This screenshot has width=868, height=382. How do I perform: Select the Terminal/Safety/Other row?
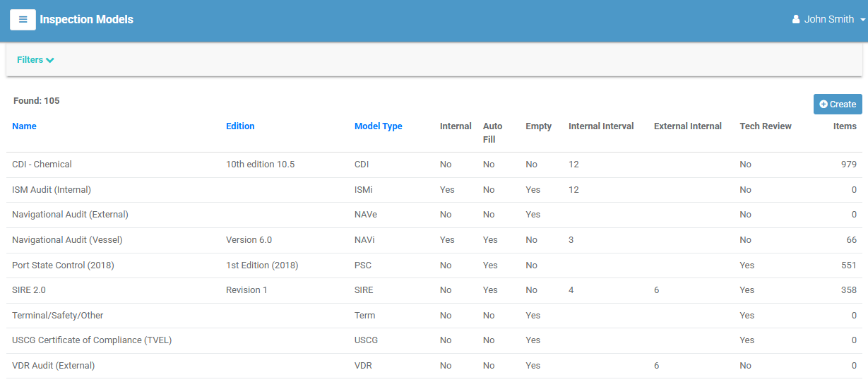(434, 316)
